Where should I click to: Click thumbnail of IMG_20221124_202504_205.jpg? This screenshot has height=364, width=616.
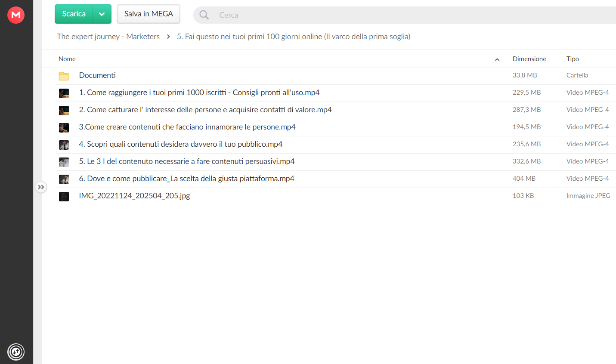(x=64, y=196)
